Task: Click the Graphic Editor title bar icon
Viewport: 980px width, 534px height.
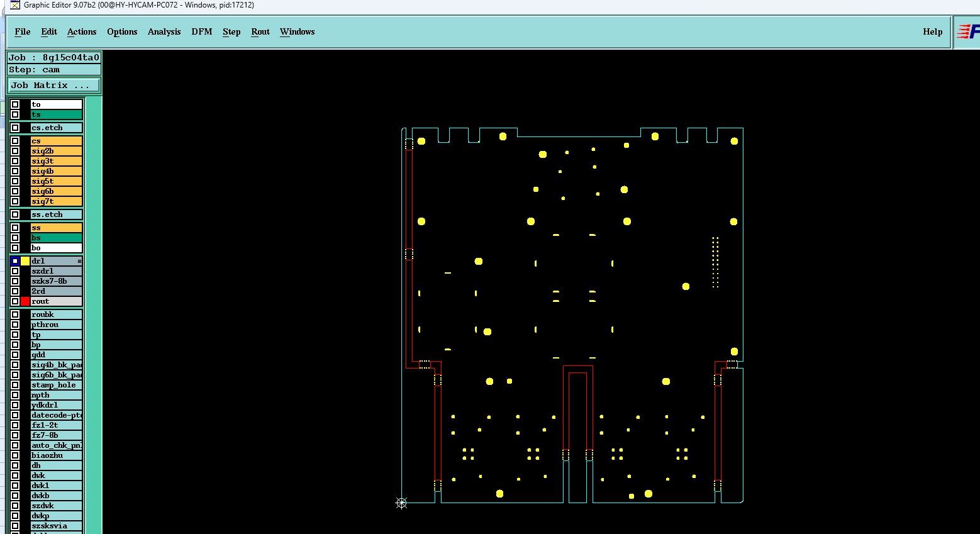Action: coord(15,5)
